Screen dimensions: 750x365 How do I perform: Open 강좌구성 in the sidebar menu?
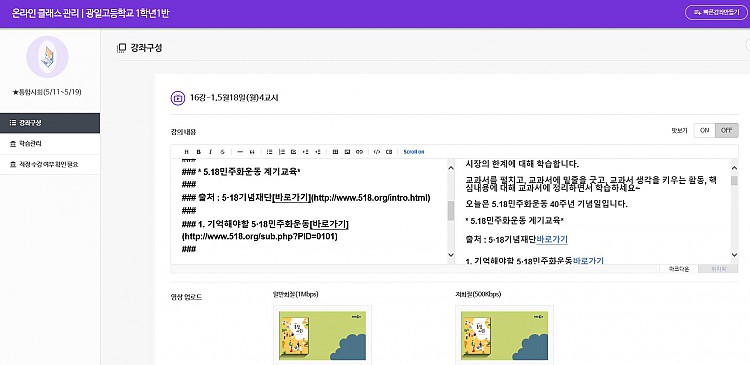click(50, 123)
